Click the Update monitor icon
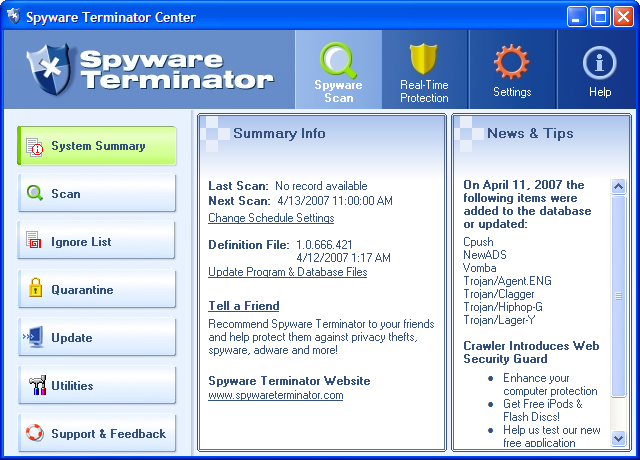This screenshot has width=640, height=460. pyautogui.click(x=33, y=337)
